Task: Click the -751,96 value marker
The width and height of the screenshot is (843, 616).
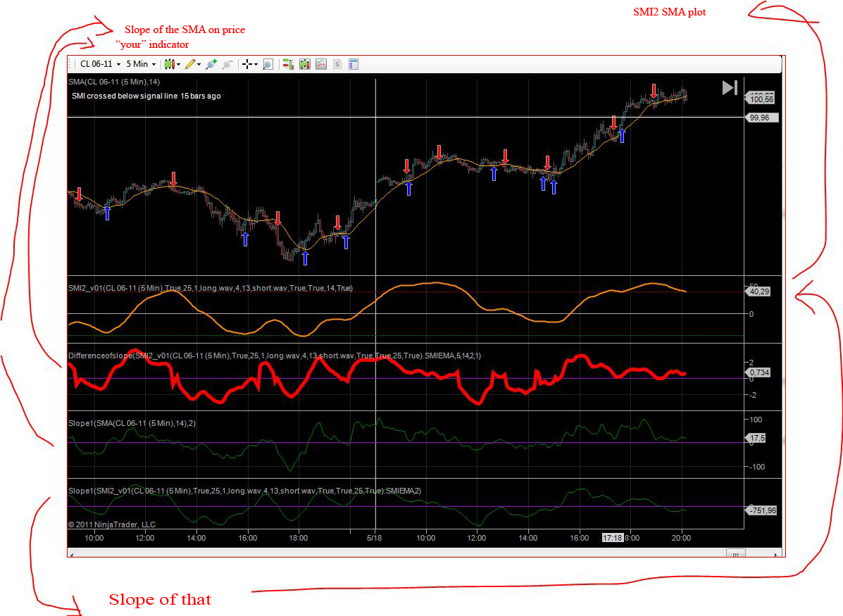Action: pyautogui.click(x=761, y=510)
